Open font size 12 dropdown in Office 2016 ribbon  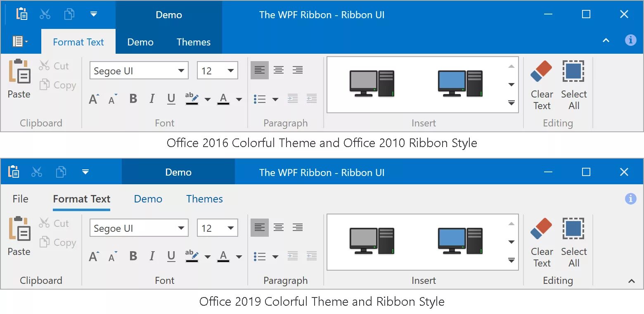point(230,71)
